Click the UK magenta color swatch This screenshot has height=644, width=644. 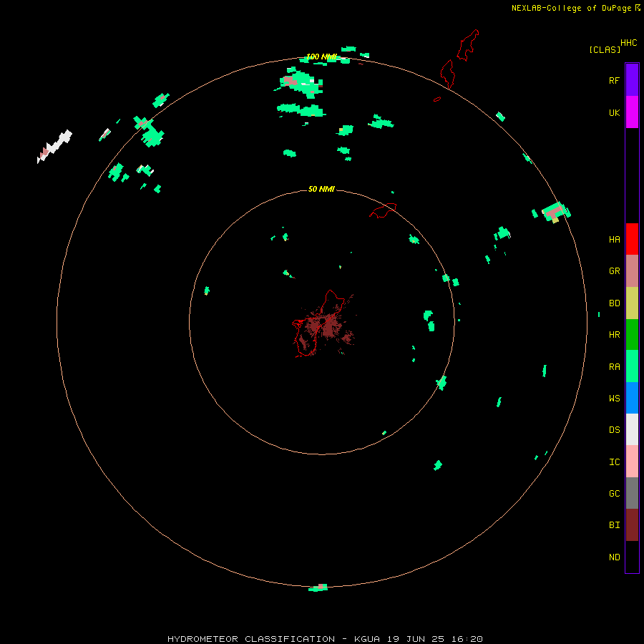tap(632, 112)
